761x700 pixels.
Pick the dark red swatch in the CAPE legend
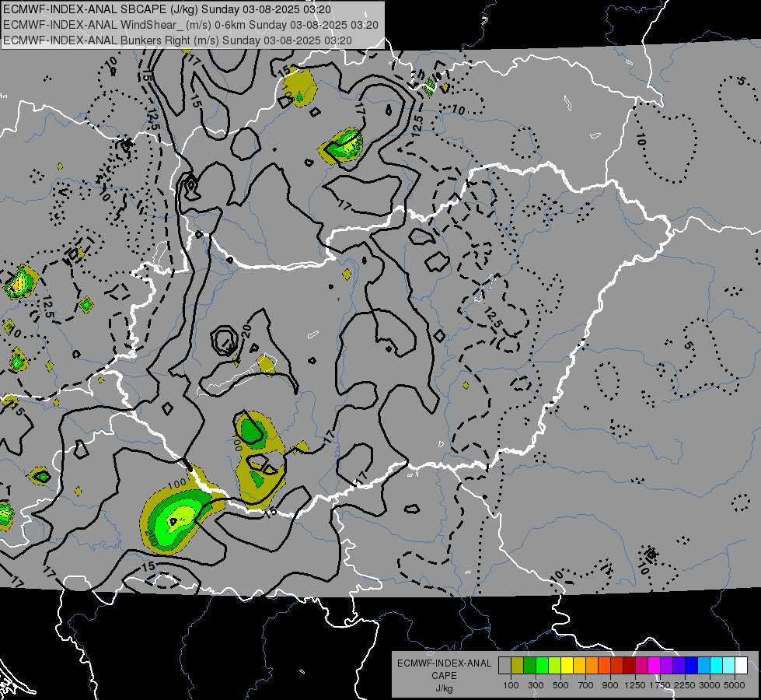click(x=630, y=666)
